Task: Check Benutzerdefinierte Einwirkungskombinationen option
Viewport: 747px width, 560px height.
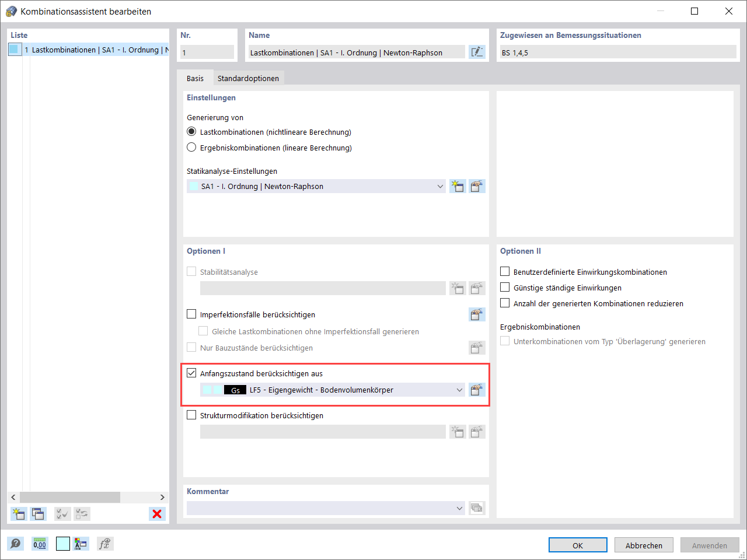Action: click(x=505, y=272)
